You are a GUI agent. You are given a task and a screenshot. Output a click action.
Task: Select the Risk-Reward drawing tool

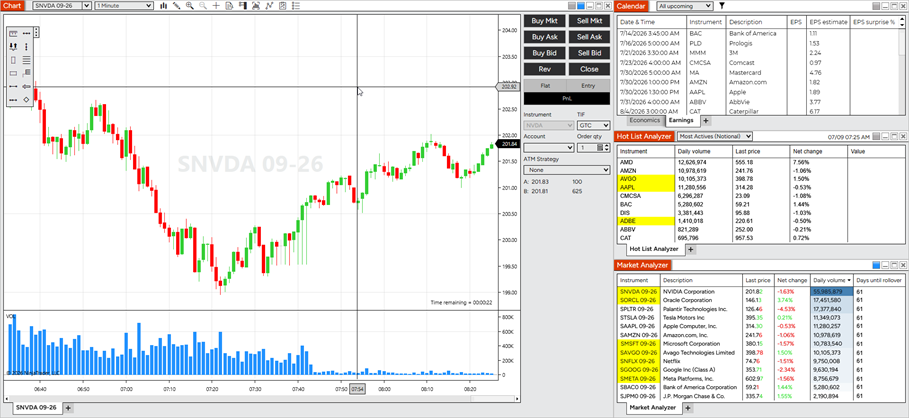[x=27, y=73]
